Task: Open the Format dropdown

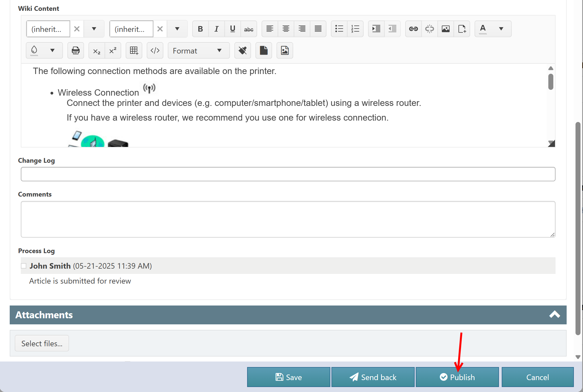Action: click(x=198, y=50)
